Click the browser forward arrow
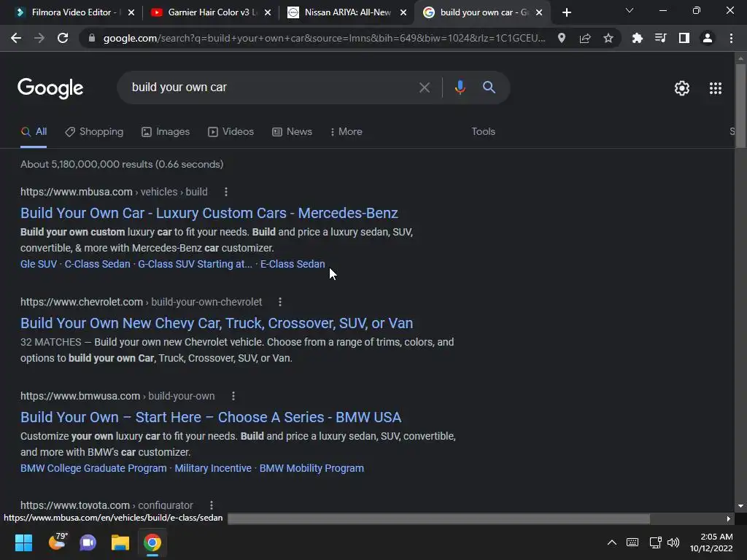Viewport: 747px width, 560px height. (39, 38)
